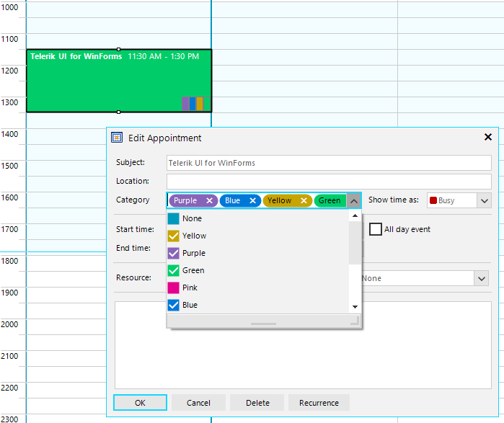Click the dropdown popup resize grip
This screenshot has width=504, height=423.
click(x=355, y=321)
